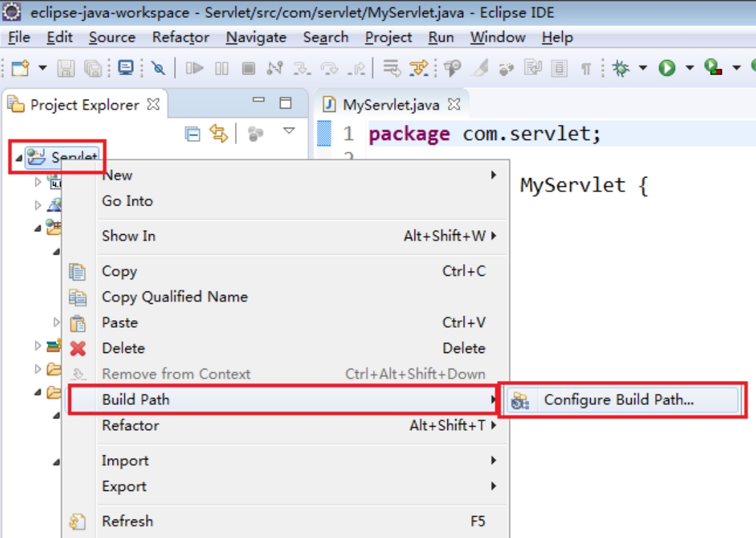The width and height of the screenshot is (756, 538).
Task: Open the Run icon's dropdown arrow
Action: point(690,68)
